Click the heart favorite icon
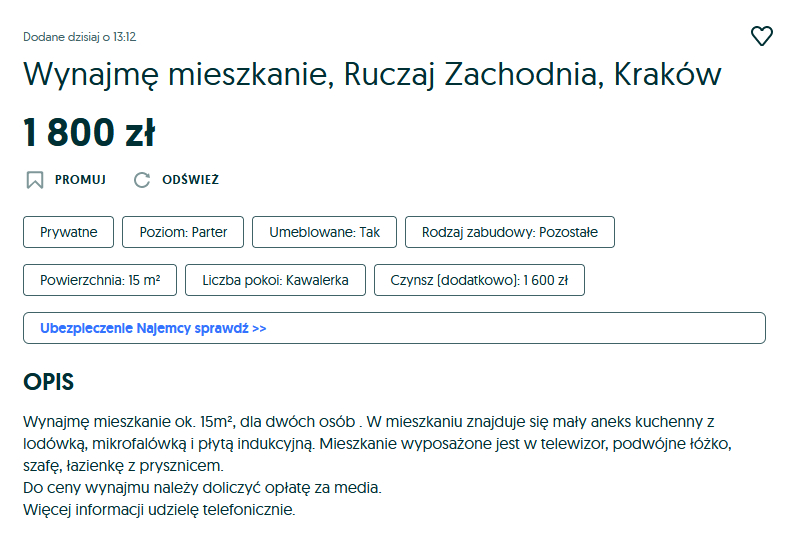The image size is (790, 541). (x=762, y=36)
